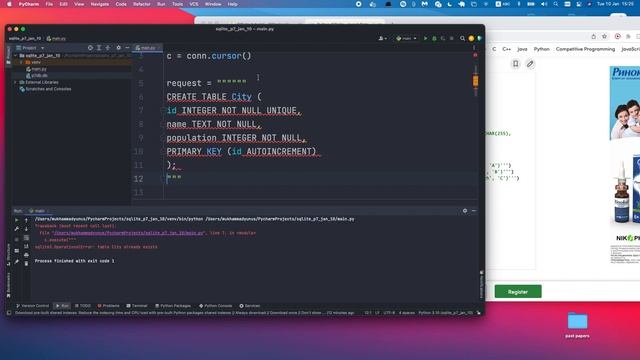The height and width of the screenshot is (360, 640).
Task: Open main.py traceback file link in console
Action: click(128, 233)
